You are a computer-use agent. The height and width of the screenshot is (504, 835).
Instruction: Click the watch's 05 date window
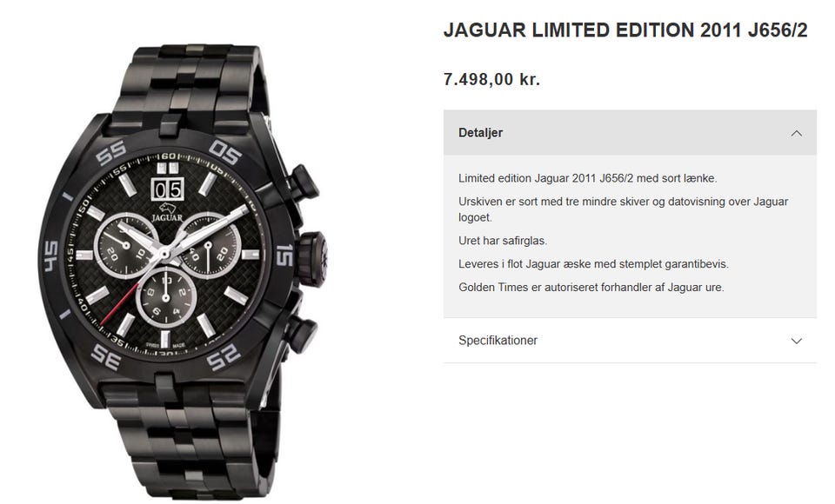click(x=167, y=189)
